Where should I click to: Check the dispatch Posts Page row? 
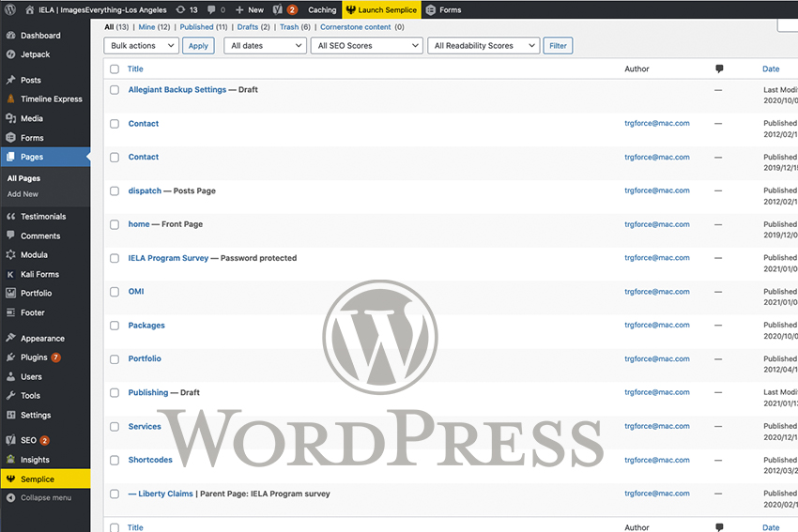pyautogui.click(x=115, y=191)
